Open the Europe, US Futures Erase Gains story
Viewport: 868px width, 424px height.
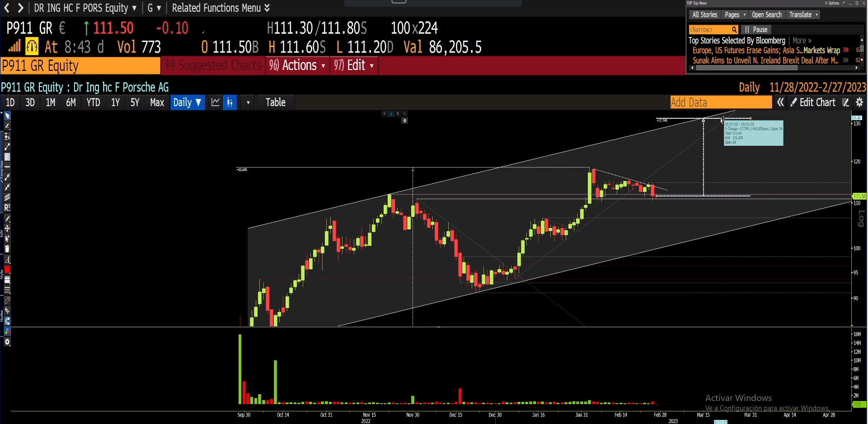coord(766,51)
